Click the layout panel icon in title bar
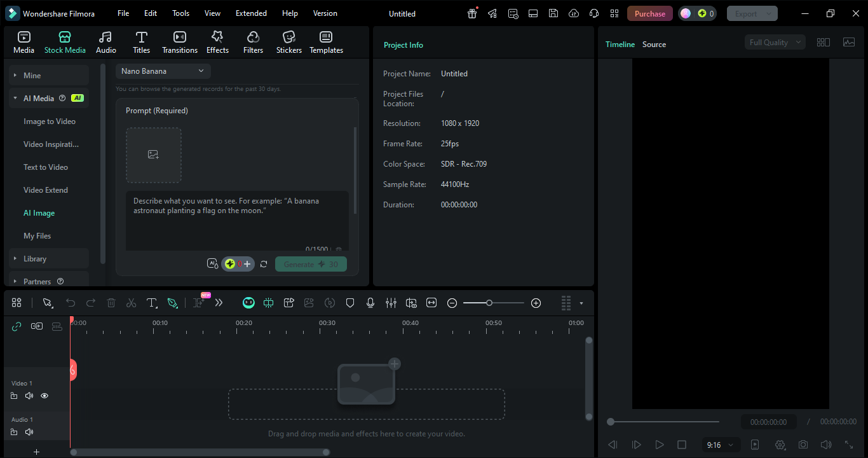 [533, 13]
